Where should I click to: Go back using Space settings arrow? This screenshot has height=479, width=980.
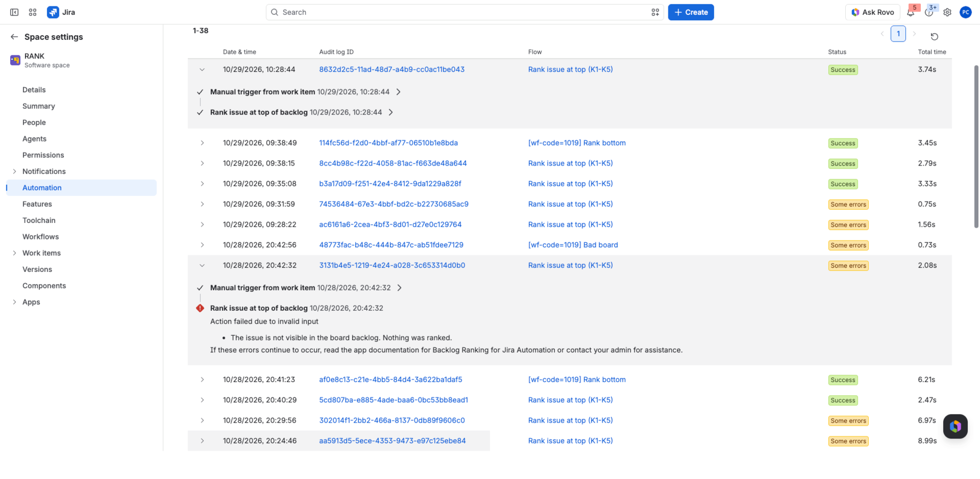pos(14,37)
